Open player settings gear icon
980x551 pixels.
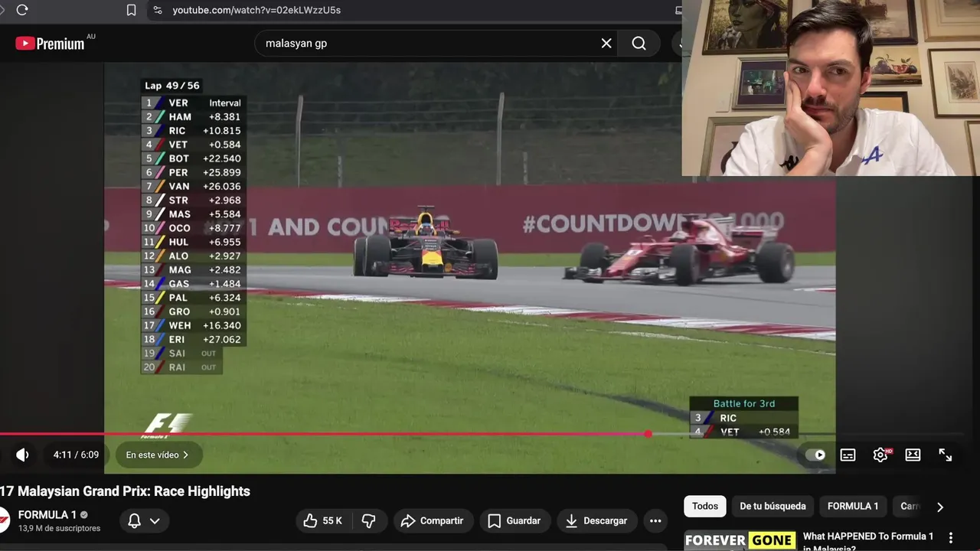[x=880, y=455]
